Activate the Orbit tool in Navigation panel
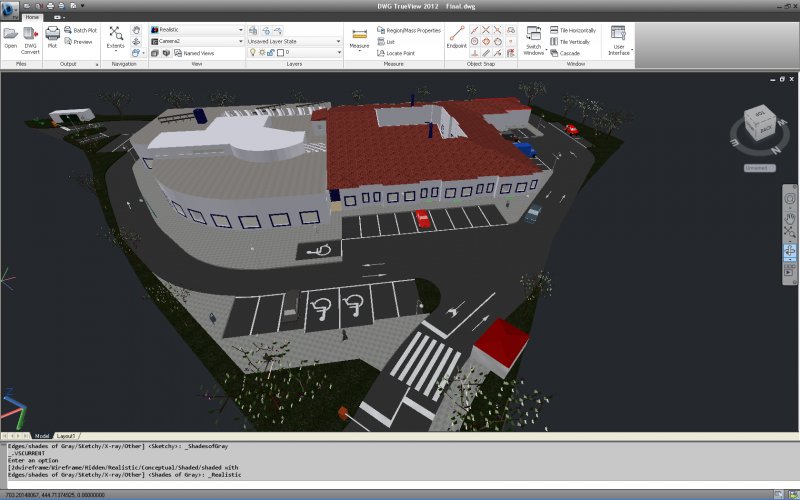 click(136, 41)
